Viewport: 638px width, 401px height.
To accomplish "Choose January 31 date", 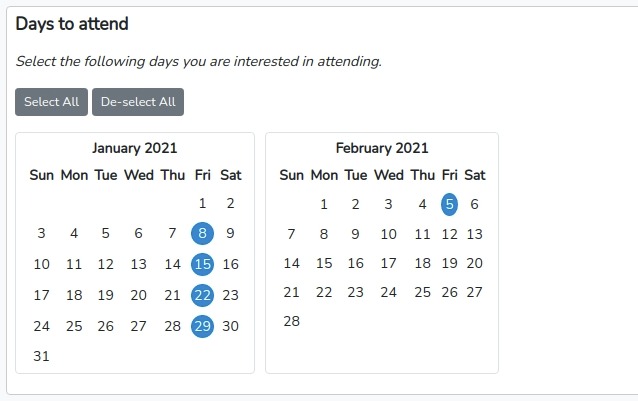I will click(x=42, y=356).
